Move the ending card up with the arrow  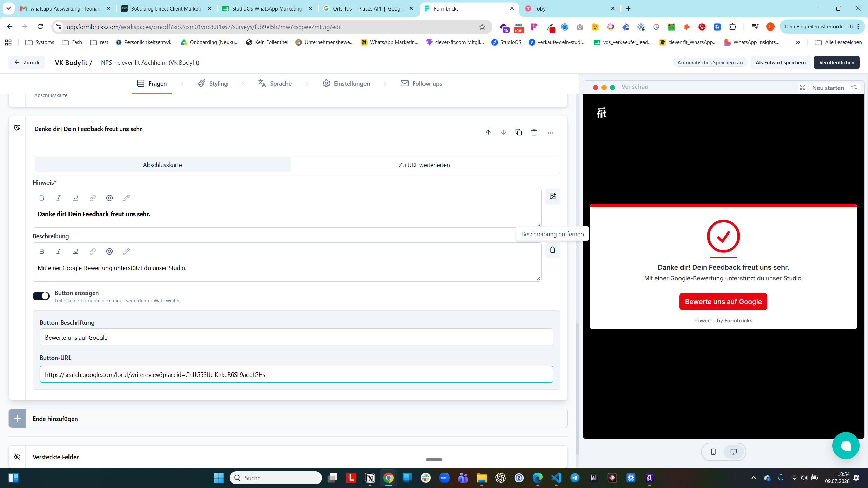point(488,132)
